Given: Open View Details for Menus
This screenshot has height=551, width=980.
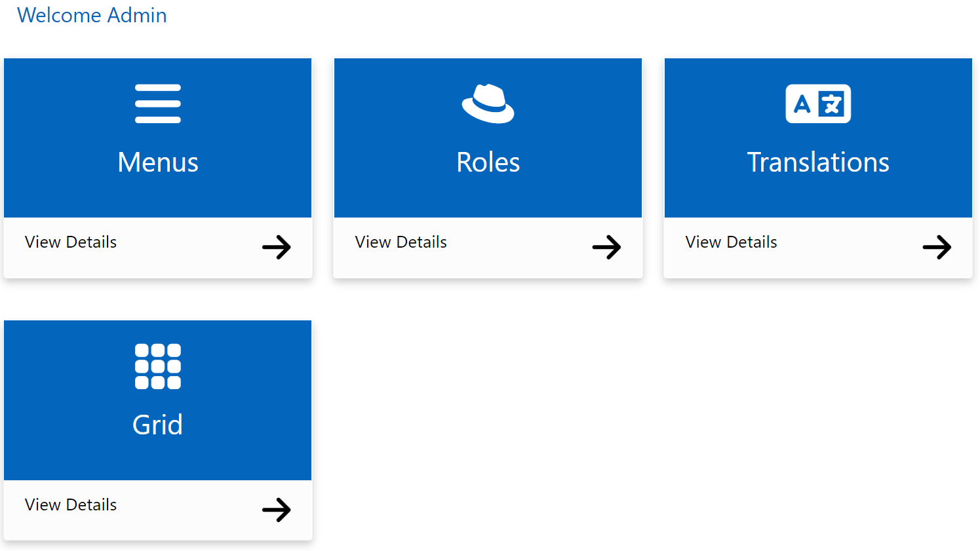Looking at the screenshot, I should pyautogui.click(x=71, y=242).
